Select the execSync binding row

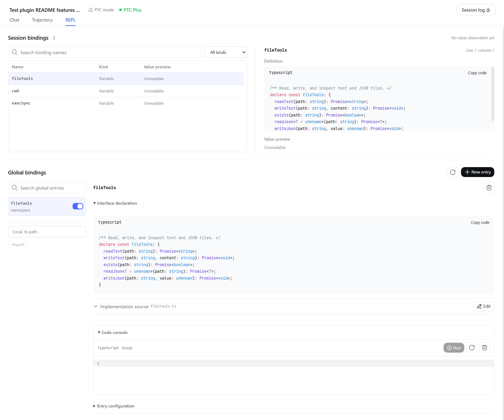(x=126, y=103)
